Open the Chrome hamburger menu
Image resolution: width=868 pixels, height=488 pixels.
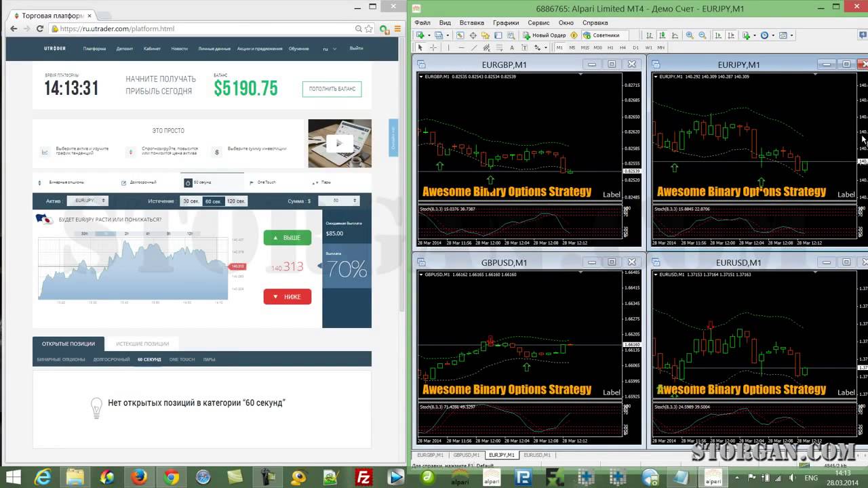(398, 28)
